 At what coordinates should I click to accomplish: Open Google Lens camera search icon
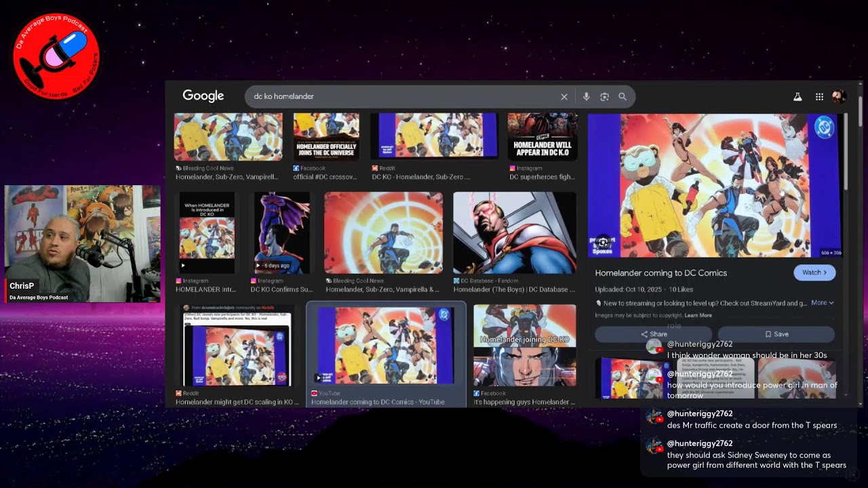coord(604,97)
